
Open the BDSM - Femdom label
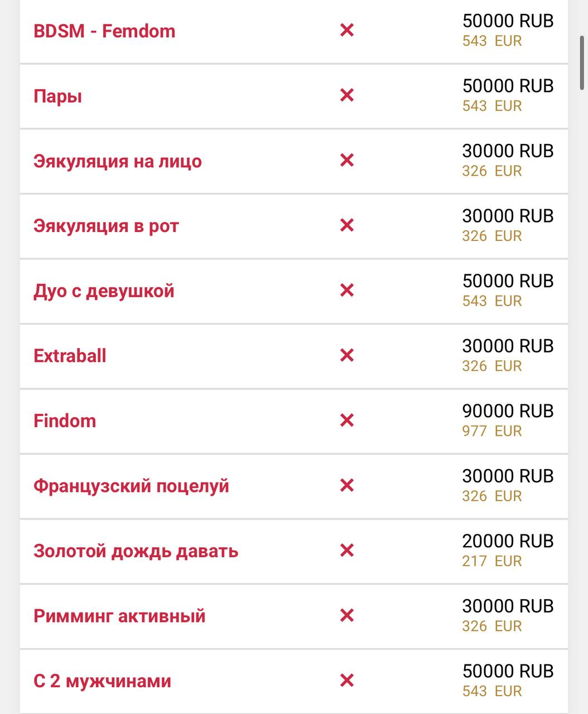[104, 31]
